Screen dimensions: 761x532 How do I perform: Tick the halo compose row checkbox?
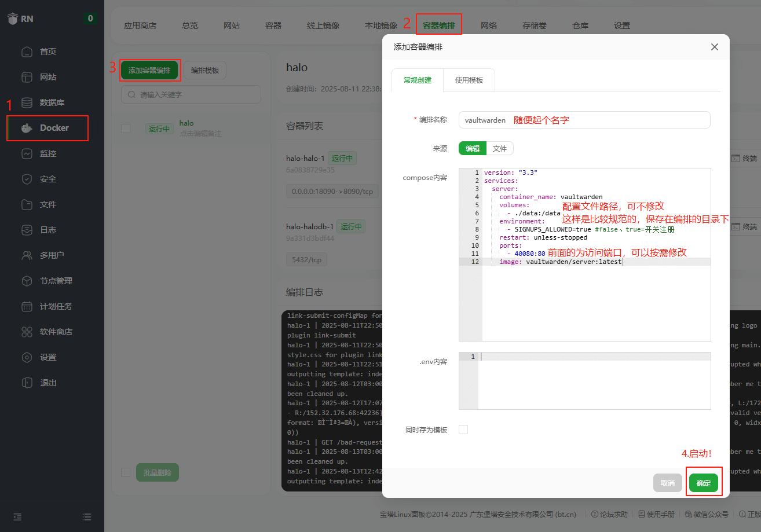pos(126,129)
